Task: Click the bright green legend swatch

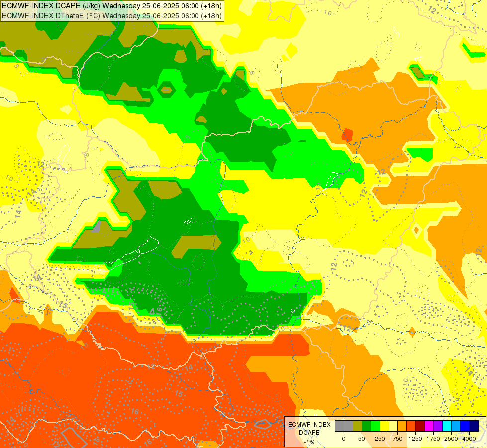Action: pyautogui.click(x=376, y=426)
